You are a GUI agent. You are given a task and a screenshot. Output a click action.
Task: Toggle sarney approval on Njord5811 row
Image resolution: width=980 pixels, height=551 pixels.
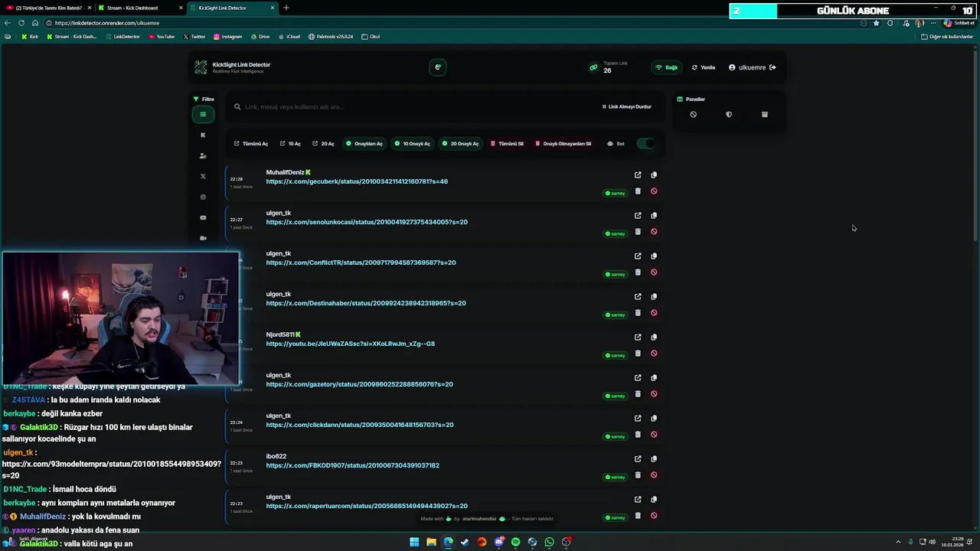pos(616,356)
